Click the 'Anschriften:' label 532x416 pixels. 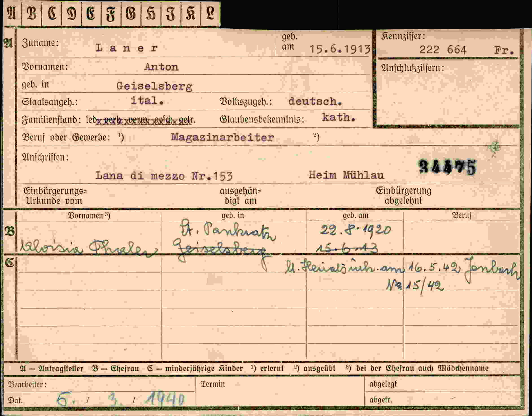click(x=45, y=157)
